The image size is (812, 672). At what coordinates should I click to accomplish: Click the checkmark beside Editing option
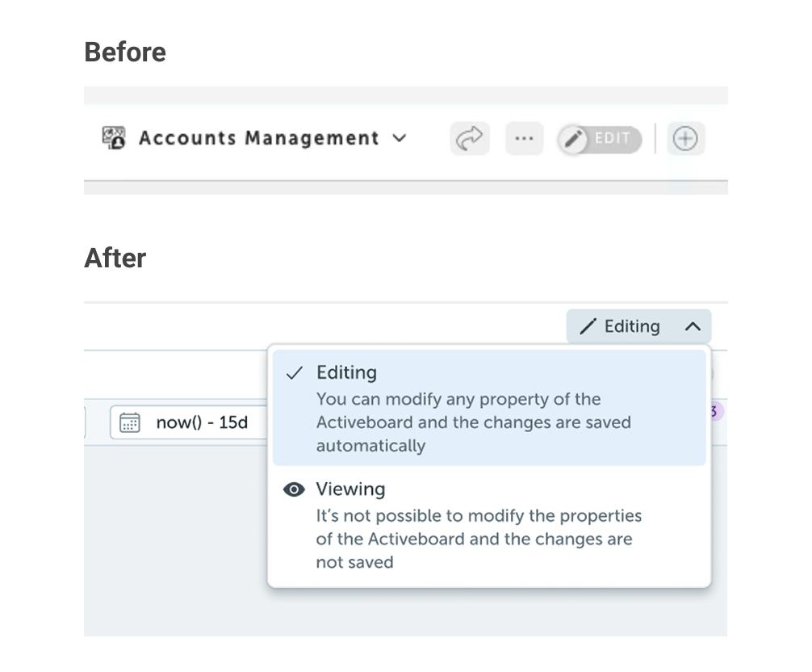tap(295, 372)
